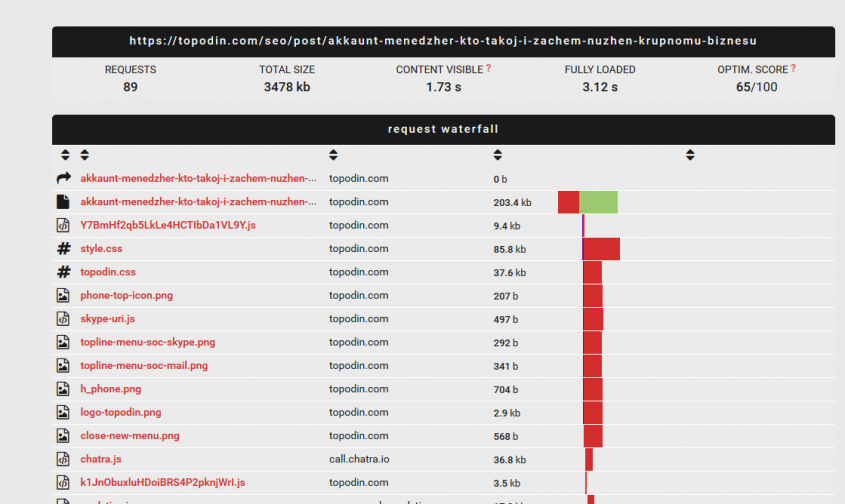Click the hash icon beside topodin.css
The image size is (845, 504).
[x=63, y=272]
